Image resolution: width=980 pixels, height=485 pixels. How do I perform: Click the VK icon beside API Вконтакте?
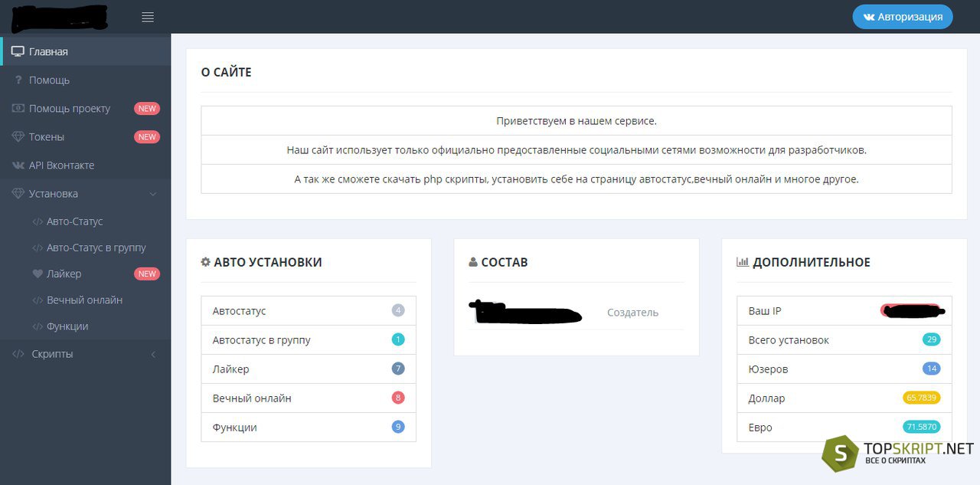(18, 165)
